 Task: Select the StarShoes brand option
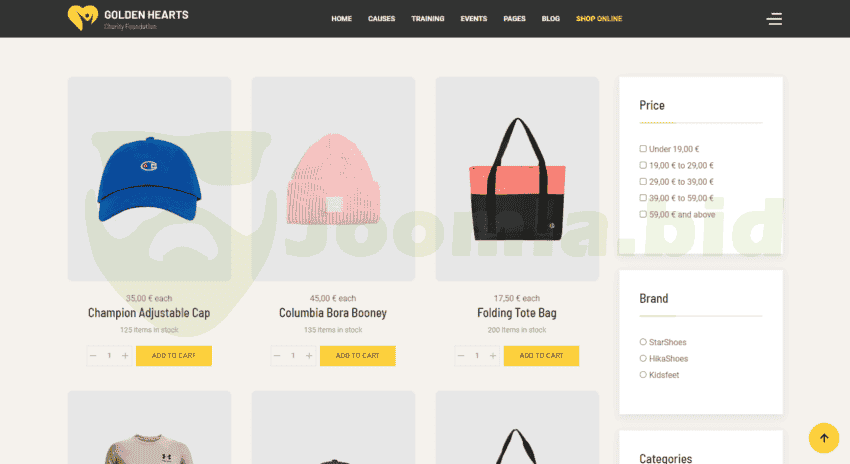[643, 342]
